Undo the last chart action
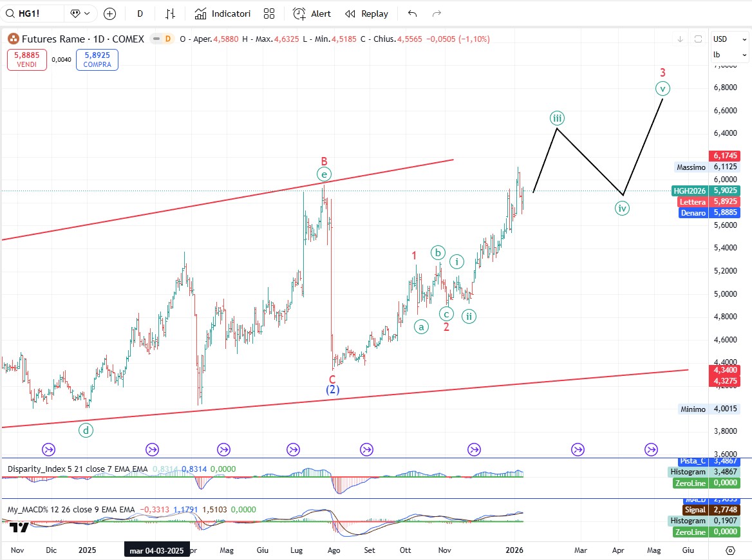Screen dimensions: 752x560 coord(413,14)
